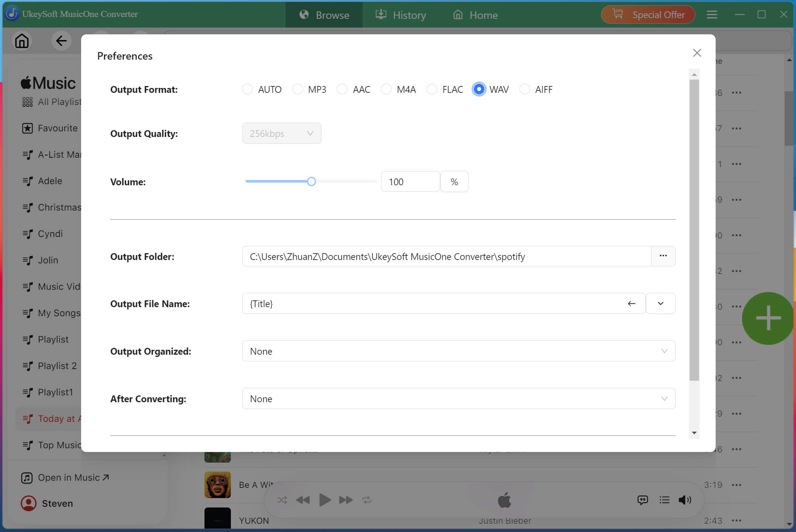The image size is (796, 532).
Task: Open the Cyndi playlist
Action: tap(43, 234)
